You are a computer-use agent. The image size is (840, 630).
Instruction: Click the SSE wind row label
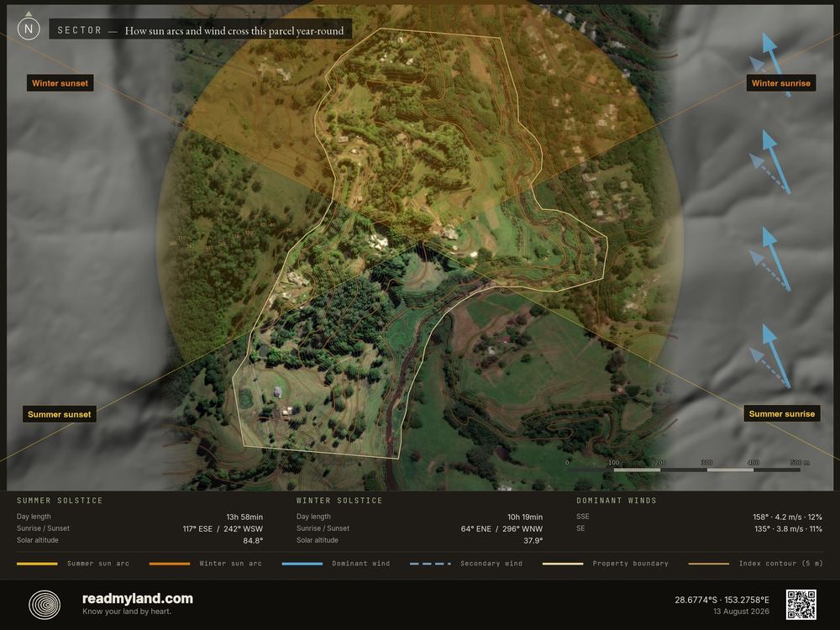[x=583, y=517]
